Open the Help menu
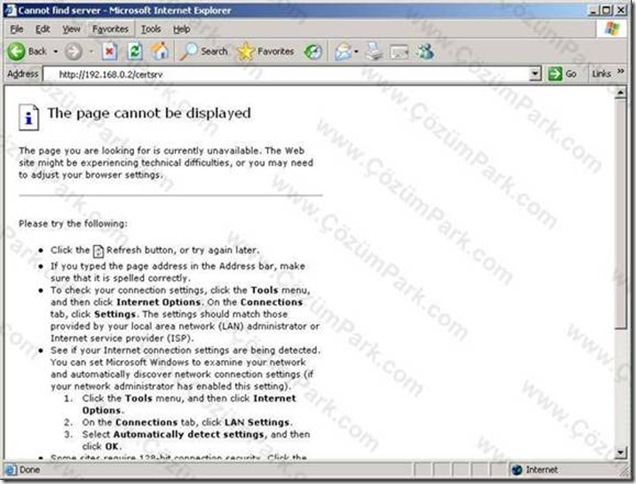636x484 pixels. (x=181, y=29)
